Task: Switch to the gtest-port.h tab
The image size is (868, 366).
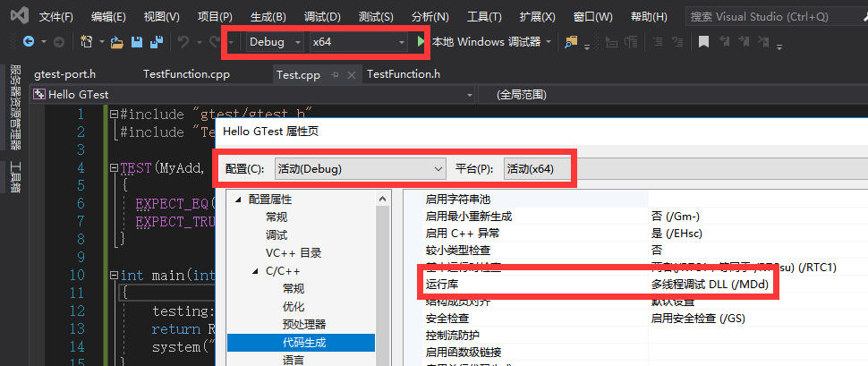Action: 64,74
